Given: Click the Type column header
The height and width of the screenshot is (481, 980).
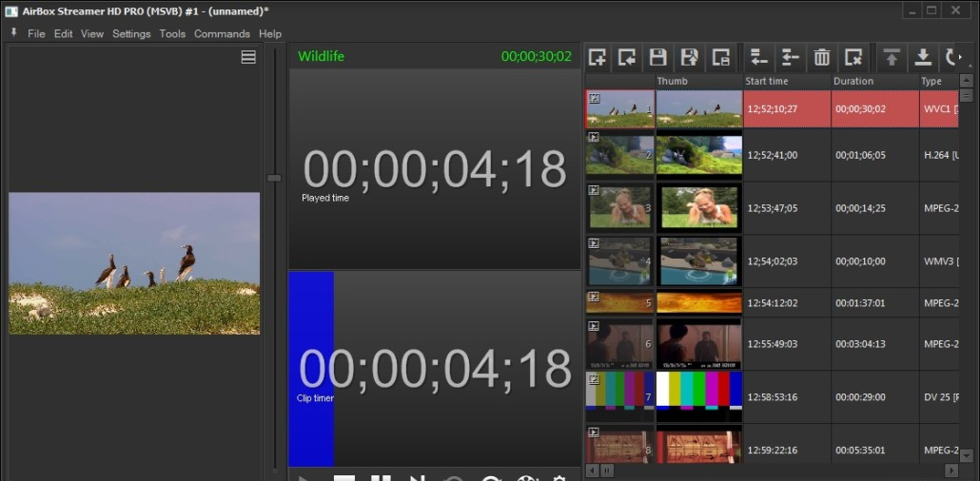Looking at the screenshot, I should [x=939, y=81].
